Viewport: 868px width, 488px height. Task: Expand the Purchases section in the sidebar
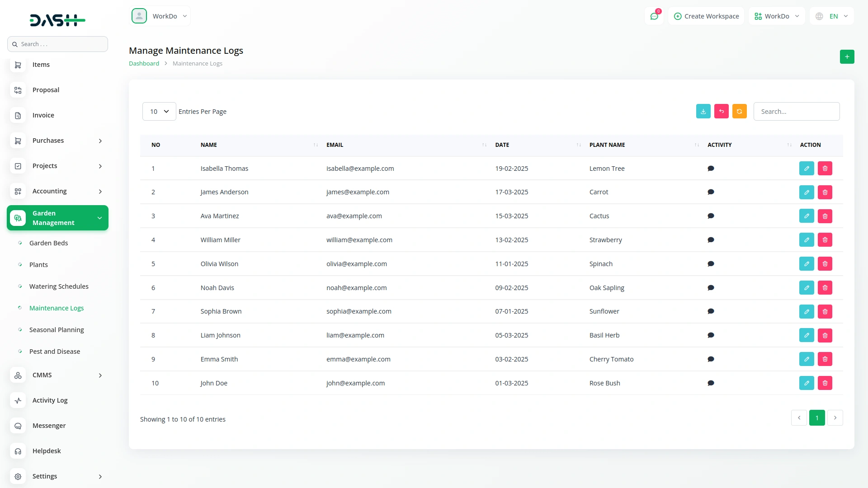57,141
